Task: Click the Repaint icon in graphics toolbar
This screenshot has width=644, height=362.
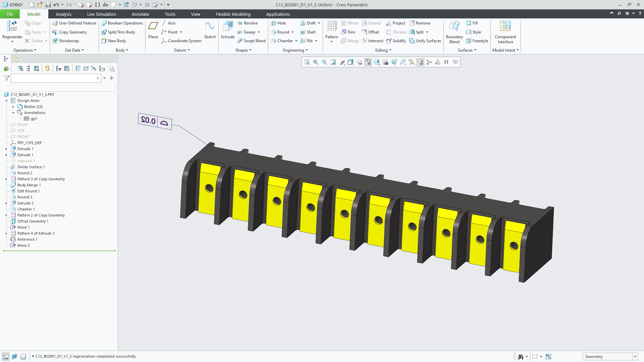Action: tap(333, 62)
